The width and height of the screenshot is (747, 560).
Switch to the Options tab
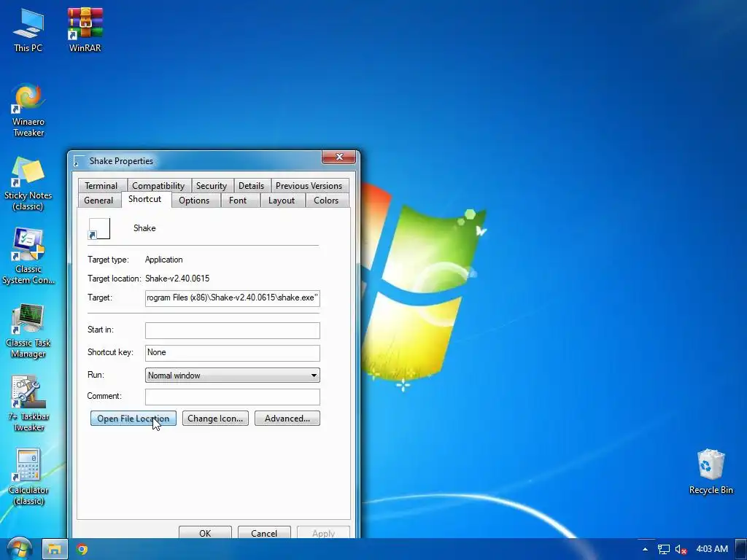point(194,201)
